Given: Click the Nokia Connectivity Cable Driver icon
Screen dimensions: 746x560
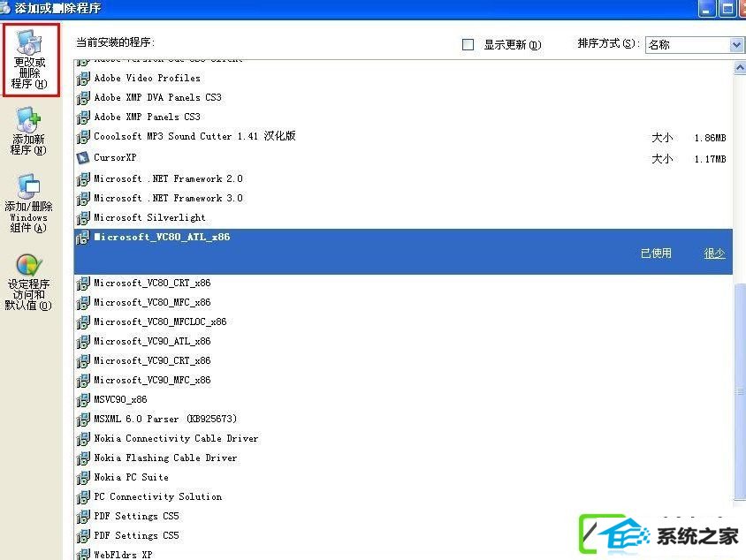Looking at the screenshot, I should (83, 439).
